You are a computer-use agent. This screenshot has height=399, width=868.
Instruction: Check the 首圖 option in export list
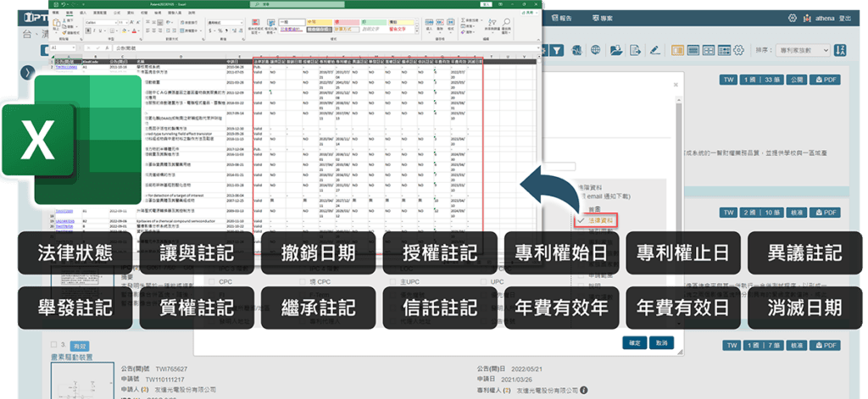click(581, 208)
